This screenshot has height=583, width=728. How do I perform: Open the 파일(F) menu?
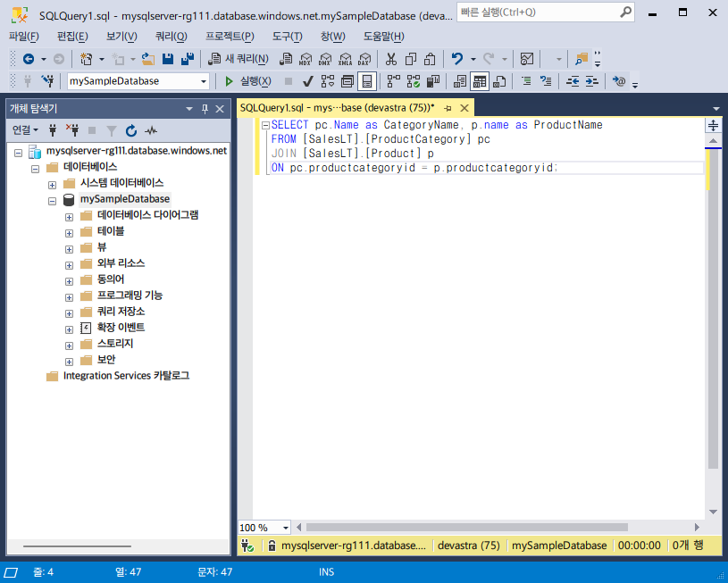(x=24, y=37)
